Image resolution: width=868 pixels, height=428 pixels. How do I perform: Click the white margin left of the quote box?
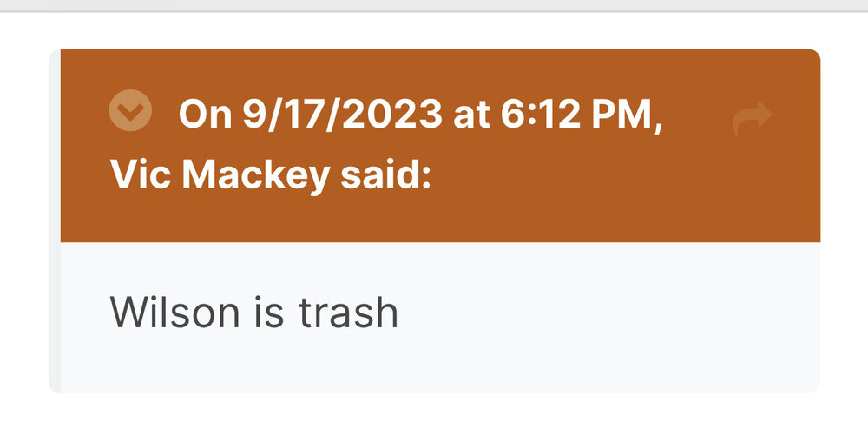[23, 217]
